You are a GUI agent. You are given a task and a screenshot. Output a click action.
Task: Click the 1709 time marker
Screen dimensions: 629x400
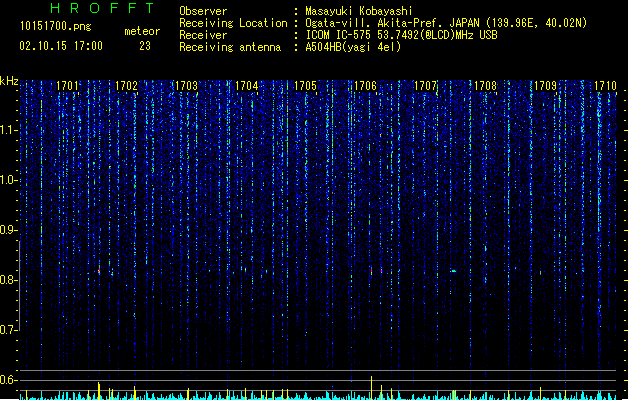(x=545, y=86)
